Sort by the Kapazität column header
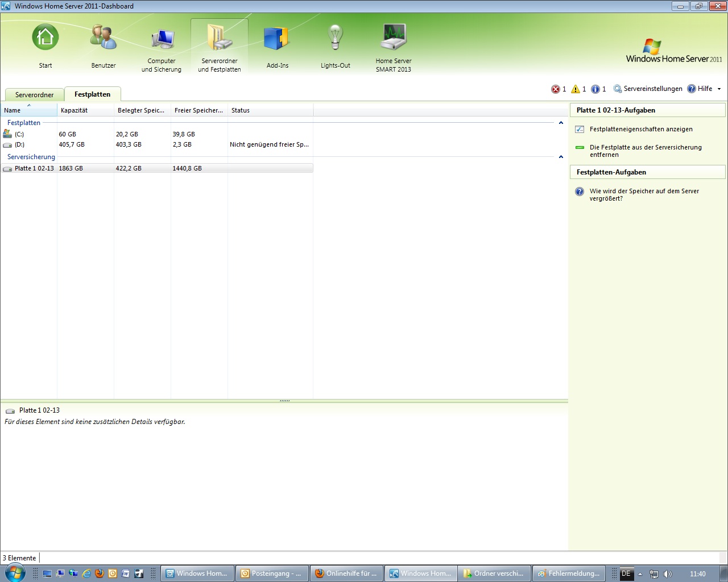The width and height of the screenshot is (728, 582). coord(86,110)
